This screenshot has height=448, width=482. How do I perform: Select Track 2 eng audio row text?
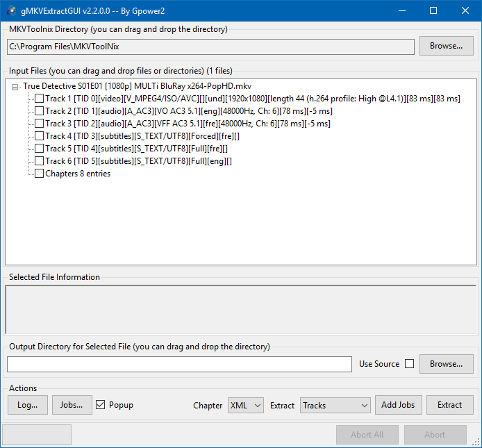[189, 111]
